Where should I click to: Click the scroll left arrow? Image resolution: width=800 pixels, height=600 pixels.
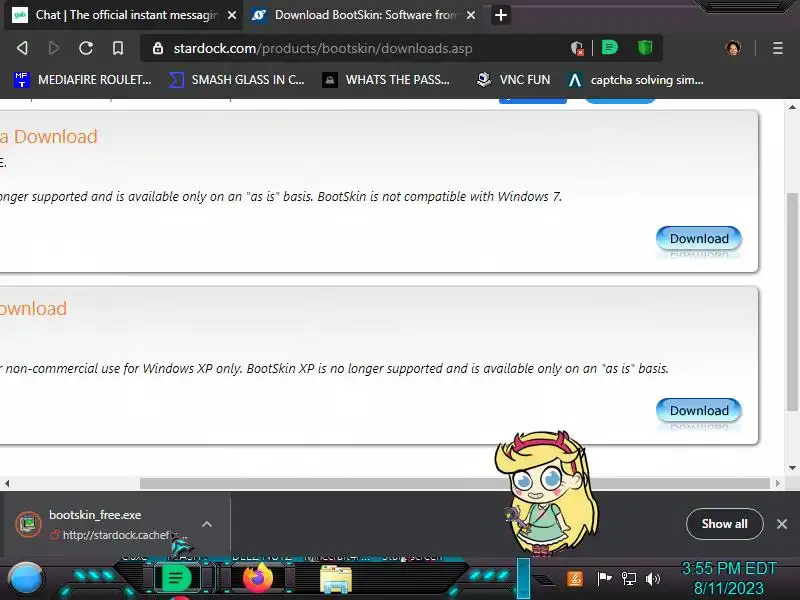(7, 483)
